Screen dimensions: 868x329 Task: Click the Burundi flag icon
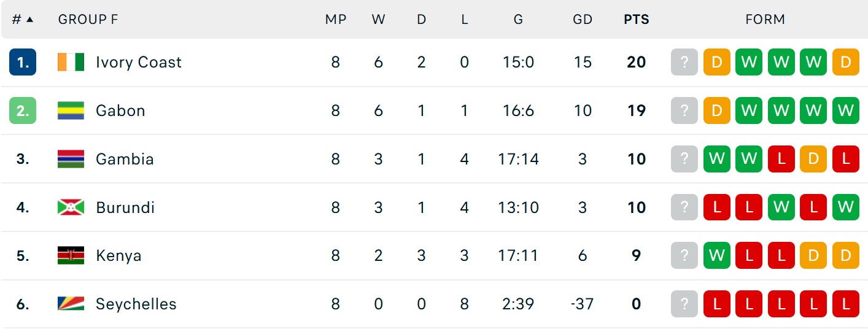click(71, 207)
